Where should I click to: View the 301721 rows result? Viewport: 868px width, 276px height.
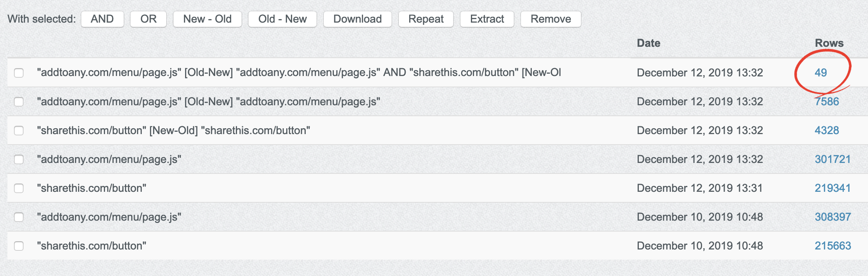832,159
